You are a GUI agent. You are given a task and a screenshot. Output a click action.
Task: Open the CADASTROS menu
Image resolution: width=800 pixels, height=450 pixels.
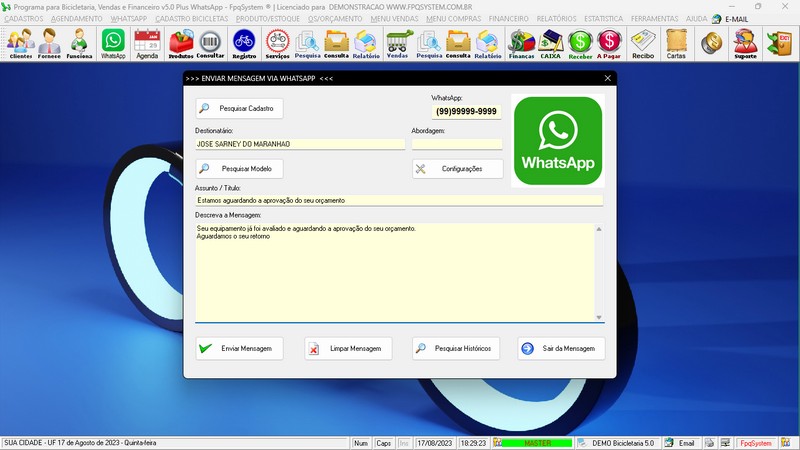coord(24,18)
